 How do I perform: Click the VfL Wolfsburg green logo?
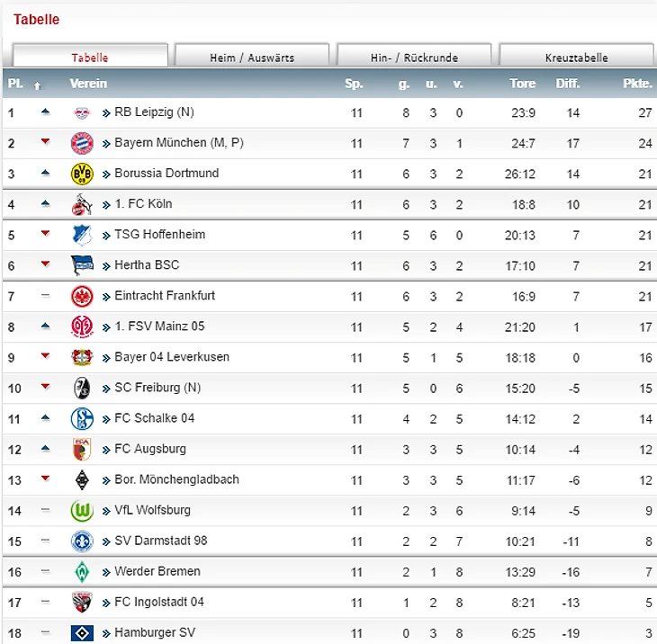click(x=82, y=511)
